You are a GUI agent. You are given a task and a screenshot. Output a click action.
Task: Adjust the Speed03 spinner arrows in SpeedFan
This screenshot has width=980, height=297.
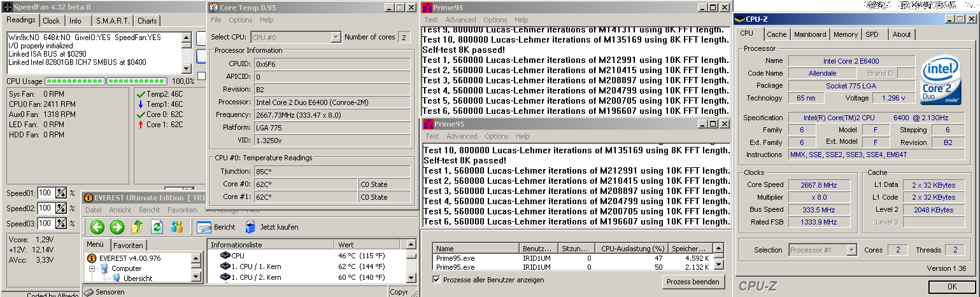61,223
